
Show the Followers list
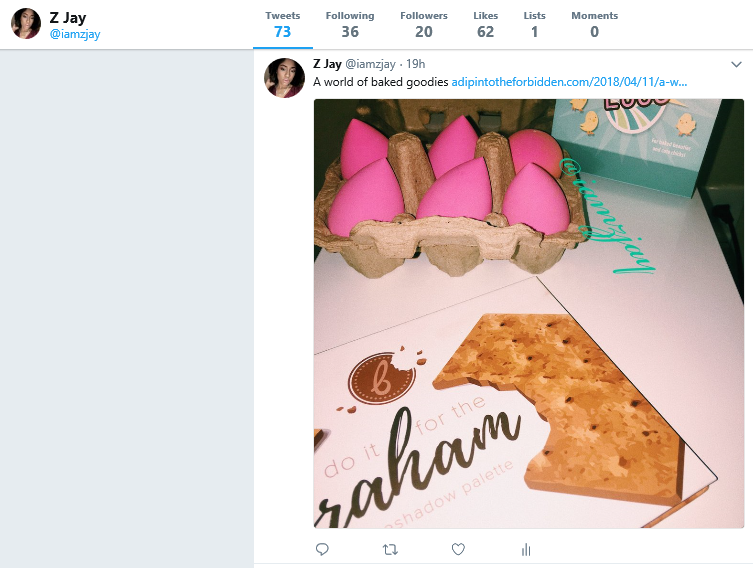pyautogui.click(x=423, y=24)
